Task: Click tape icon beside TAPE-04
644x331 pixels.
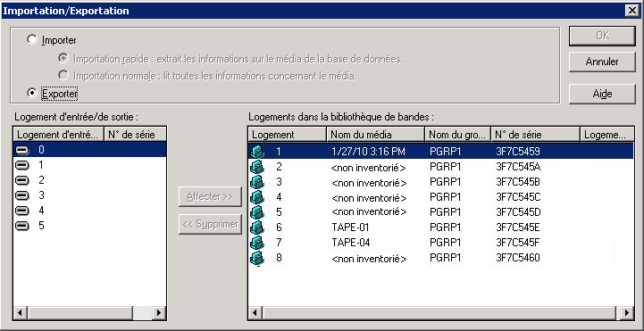Action: [x=257, y=243]
